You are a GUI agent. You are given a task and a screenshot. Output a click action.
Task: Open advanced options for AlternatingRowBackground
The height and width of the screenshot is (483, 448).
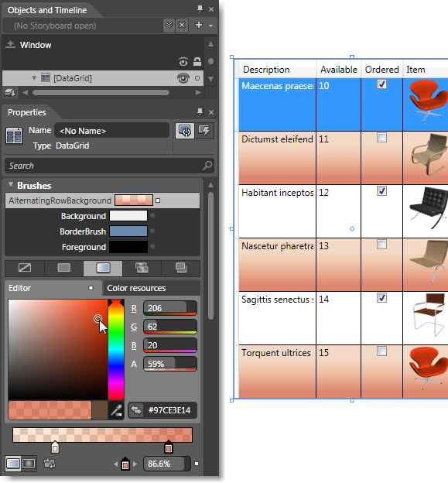click(158, 200)
